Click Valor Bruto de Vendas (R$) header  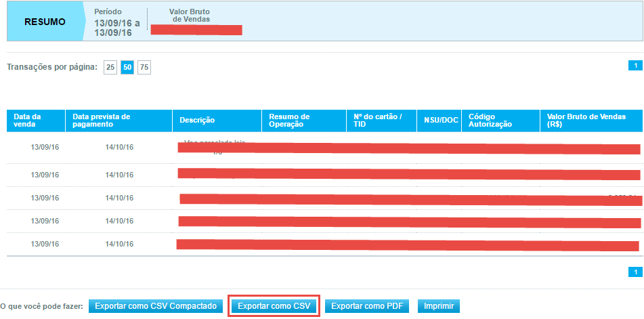click(591, 121)
